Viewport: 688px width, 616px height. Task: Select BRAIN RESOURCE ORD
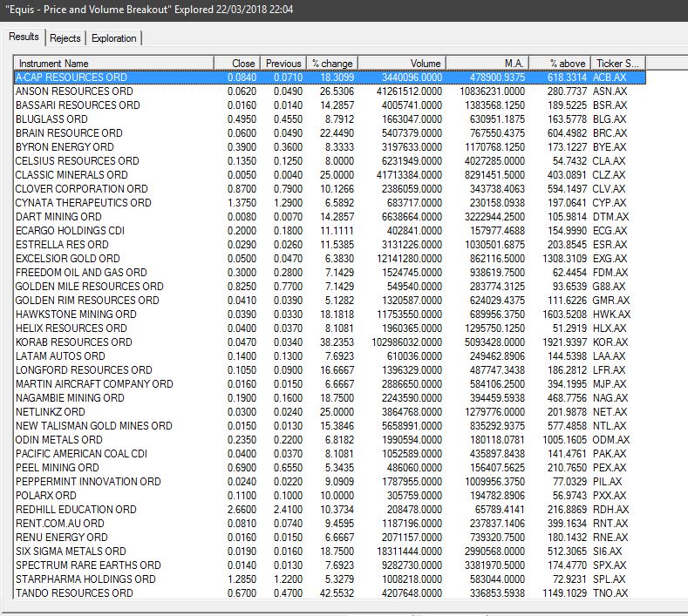(x=330, y=132)
